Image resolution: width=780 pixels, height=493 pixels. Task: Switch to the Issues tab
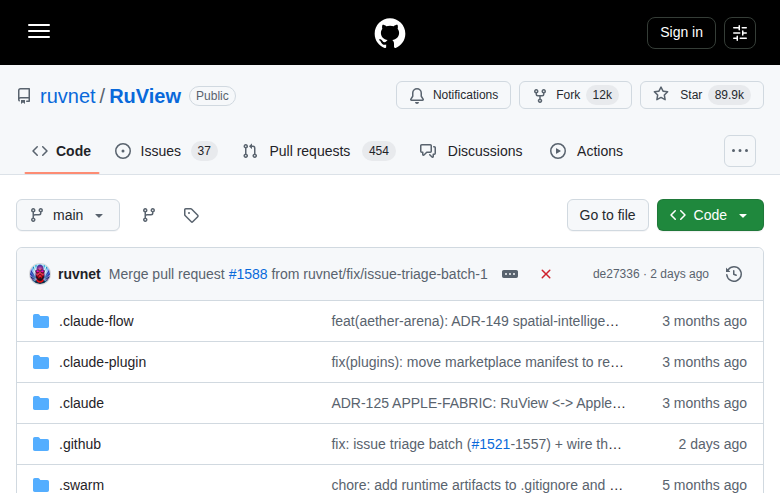coord(166,151)
